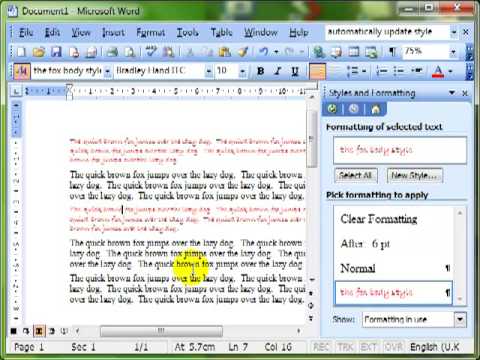Open the Font Color dropdown arrow
Screen dimensions: 480x360
[x=451, y=71]
